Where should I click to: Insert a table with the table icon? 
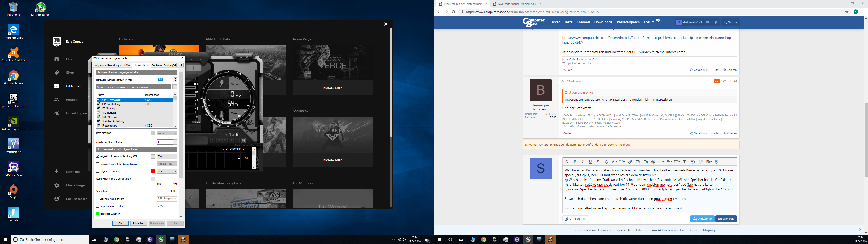click(x=684, y=162)
